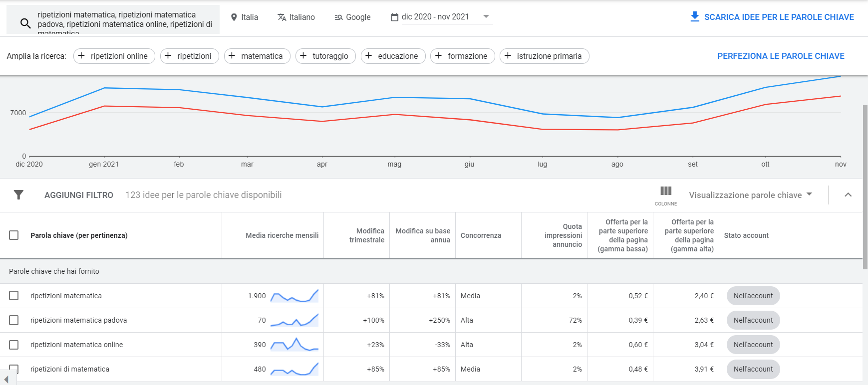The image size is (868, 385).
Task: Toggle the select-all keywords checkbox
Action: (14, 235)
